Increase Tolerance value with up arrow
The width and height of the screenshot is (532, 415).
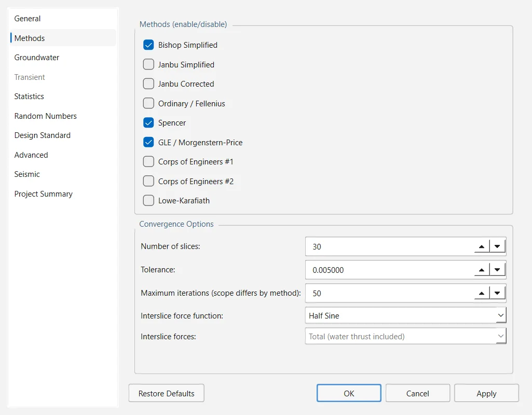[x=482, y=270]
